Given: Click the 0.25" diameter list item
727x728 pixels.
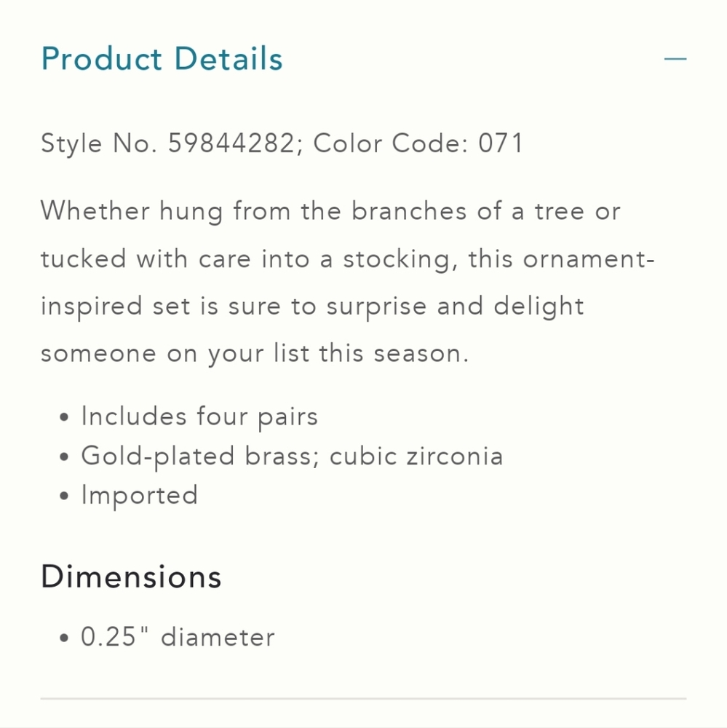Looking at the screenshot, I should point(178,636).
